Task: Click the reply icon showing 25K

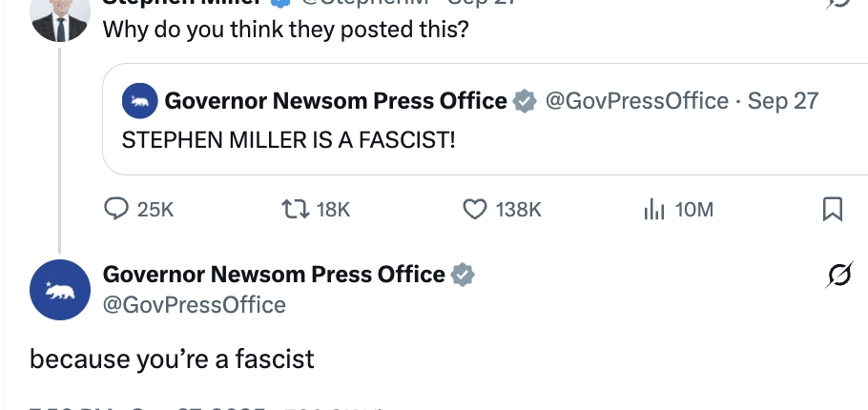Action: (116, 209)
